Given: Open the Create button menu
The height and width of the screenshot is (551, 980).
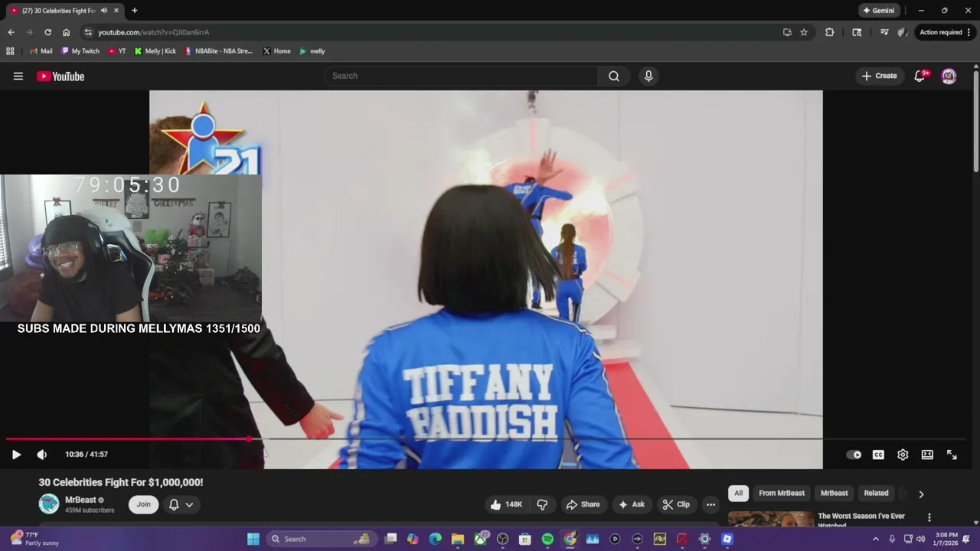Looking at the screenshot, I should click(x=879, y=76).
